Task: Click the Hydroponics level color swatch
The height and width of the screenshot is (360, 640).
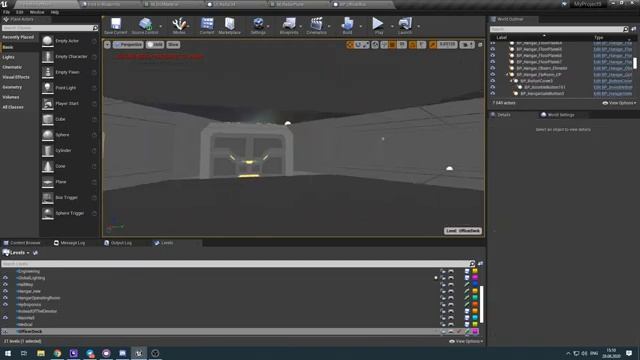Action: point(475,304)
